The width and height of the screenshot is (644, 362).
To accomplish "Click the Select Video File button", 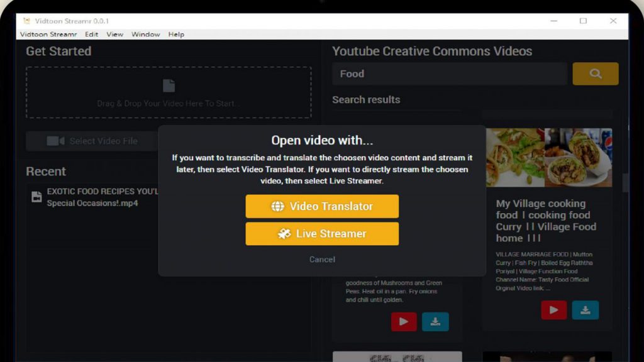I will tap(92, 141).
